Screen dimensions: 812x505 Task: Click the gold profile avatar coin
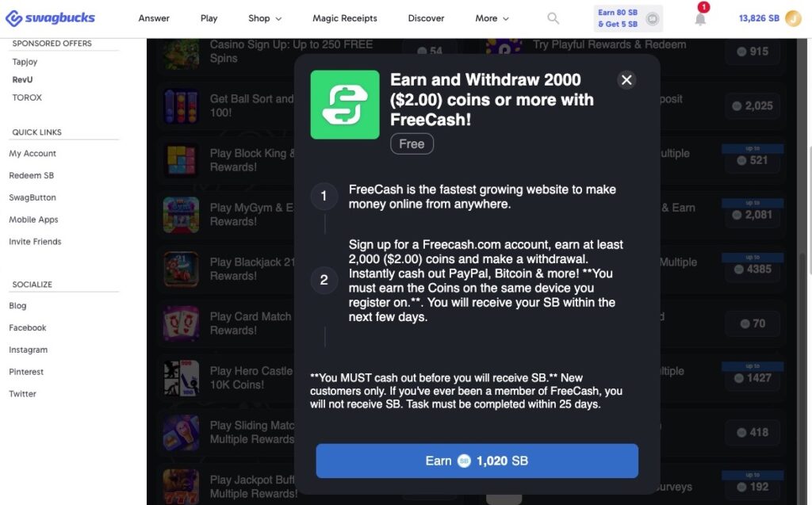tap(793, 18)
